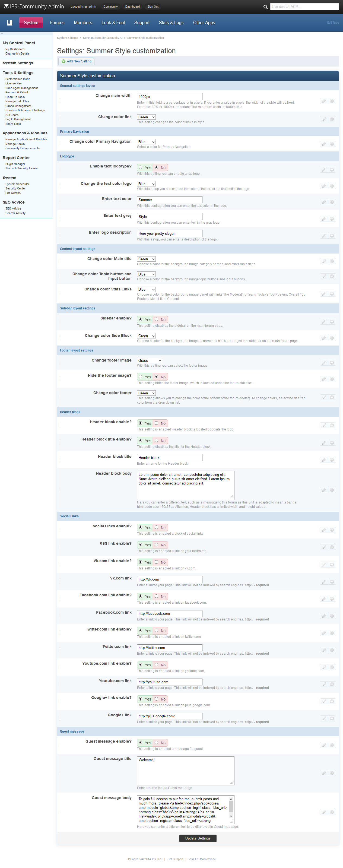Open Change color Primary Navigation dropdown
The width and height of the screenshot is (343, 868).
pos(146,142)
